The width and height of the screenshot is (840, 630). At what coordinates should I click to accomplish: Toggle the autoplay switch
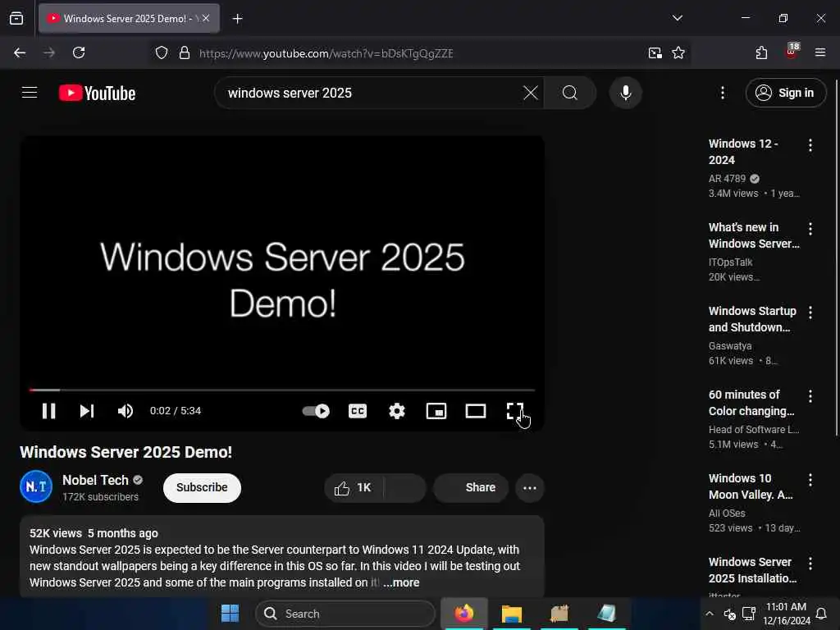tap(316, 411)
